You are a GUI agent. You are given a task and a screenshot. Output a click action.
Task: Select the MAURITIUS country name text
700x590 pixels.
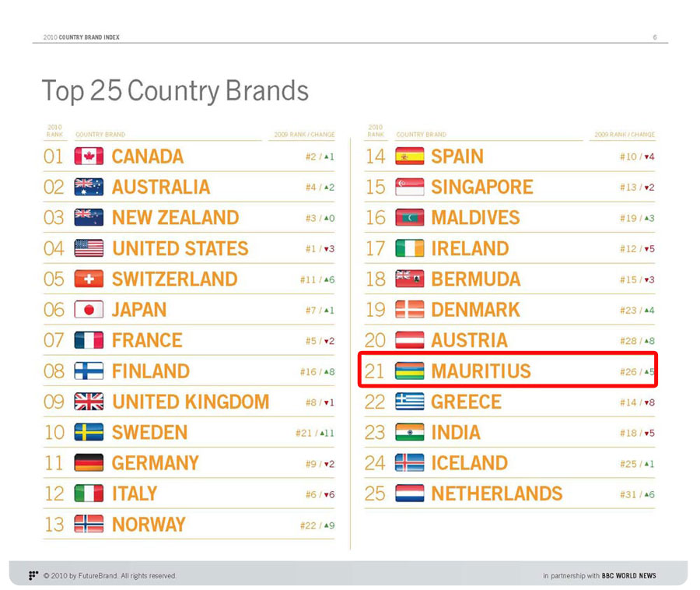click(481, 371)
